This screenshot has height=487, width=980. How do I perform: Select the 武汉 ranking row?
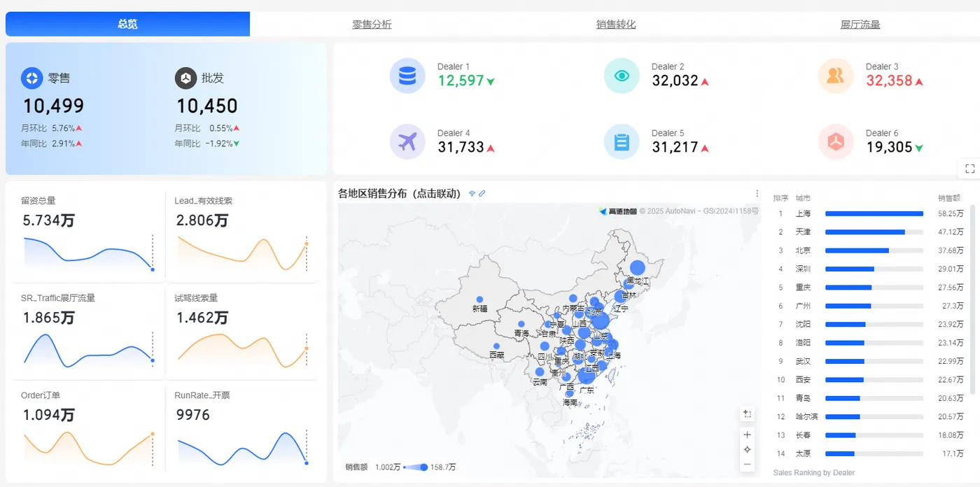coord(869,361)
